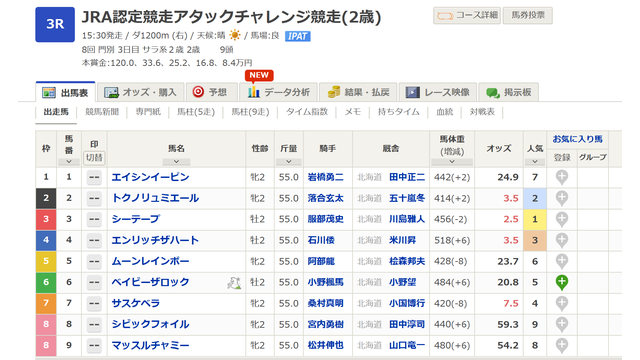Screen dimensions: 640x360
Task: Click the blue popularity rank 2 cell
Action: coord(535,198)
